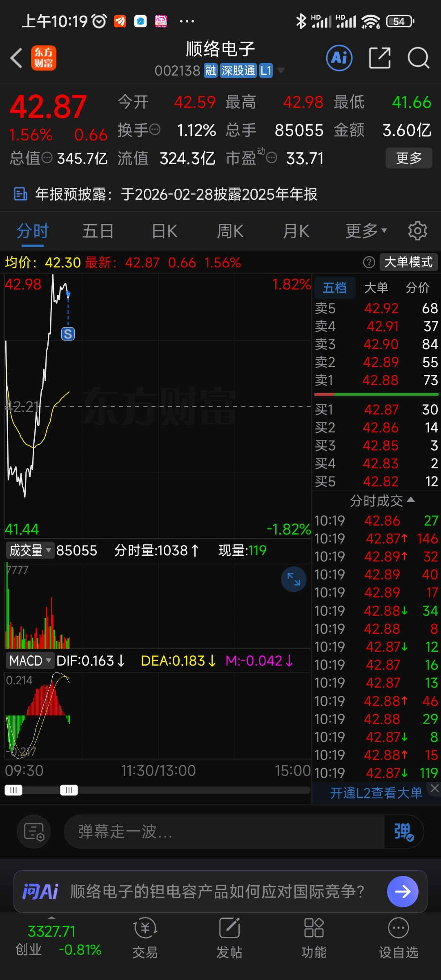Collapse the 分时成交 section
The image size is (441, 980).
(x=382, y=501)
